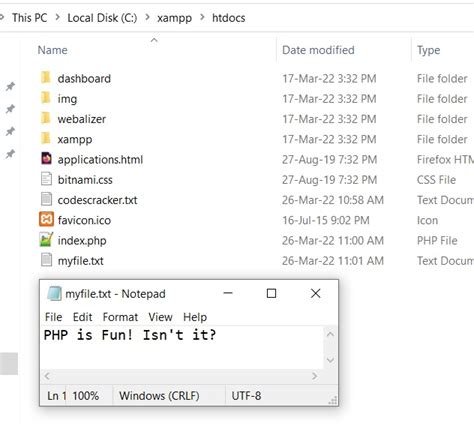The image size is (474, 426).
Task: Open the Notepad Edit menu
Action: coord(82,317)
